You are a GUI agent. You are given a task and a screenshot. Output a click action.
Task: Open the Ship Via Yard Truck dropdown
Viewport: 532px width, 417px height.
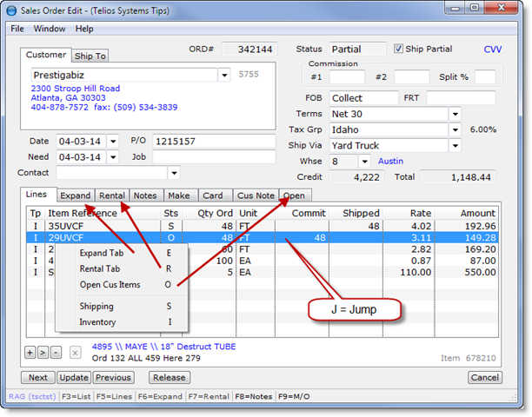[x=455, y=145]
